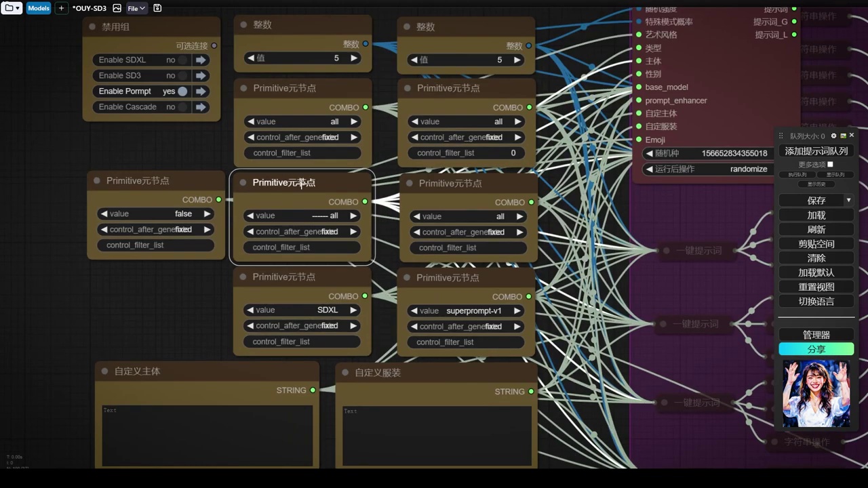Open the Models panel
Image resolution: width=868 pixels, height=488 pixels.
pyautogui.click(x=39, y=8)
